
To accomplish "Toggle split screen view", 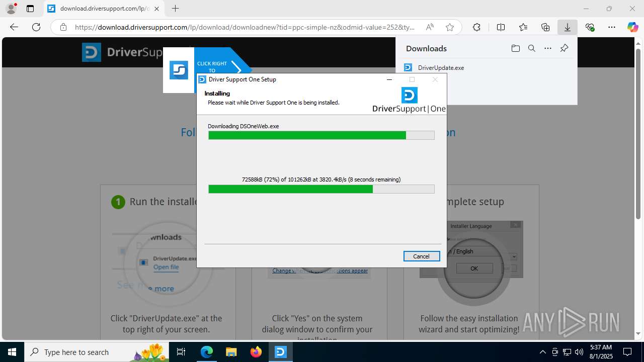I will [x=501, y=27].
